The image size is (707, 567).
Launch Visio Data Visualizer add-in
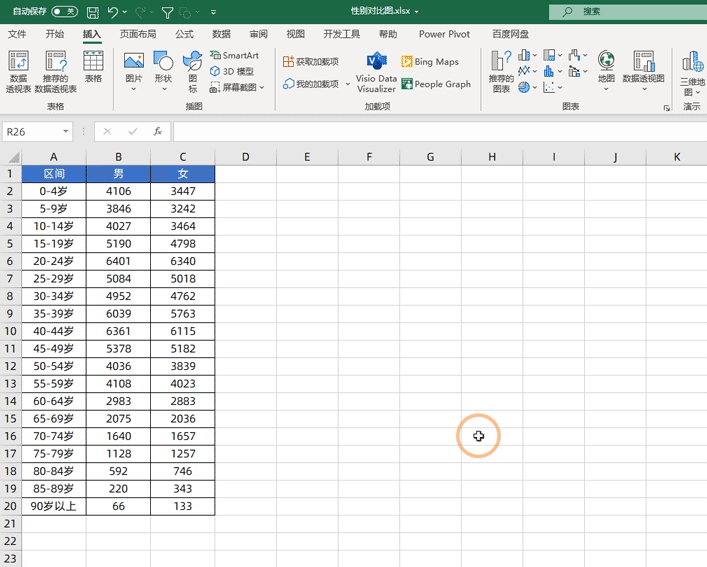(x=376, y=71)
